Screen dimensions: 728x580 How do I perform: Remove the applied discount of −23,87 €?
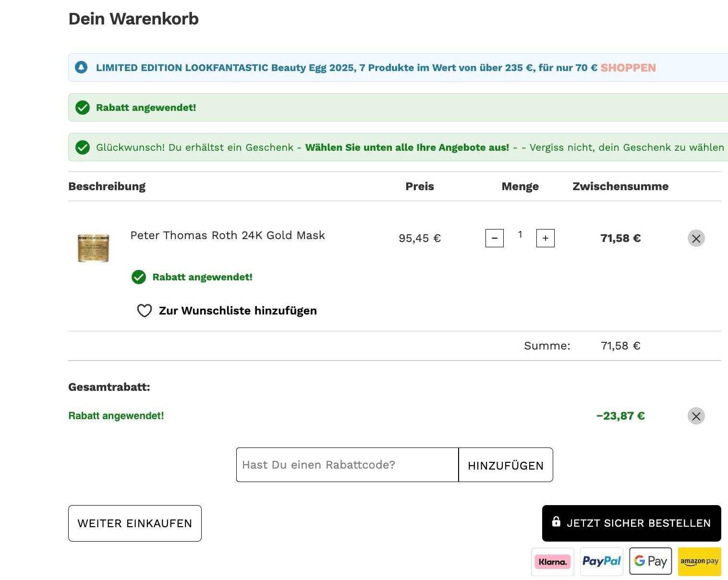[696, 416]
